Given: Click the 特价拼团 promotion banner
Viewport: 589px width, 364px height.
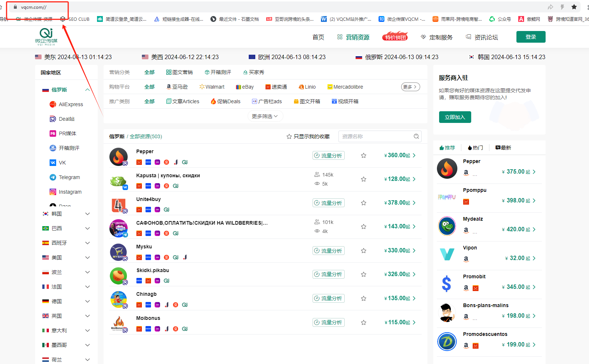Looking at the screenshot, I should 395,36.
